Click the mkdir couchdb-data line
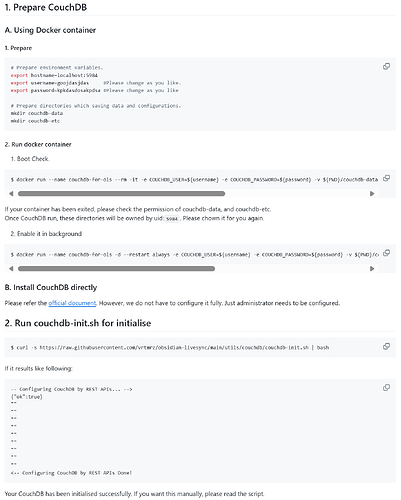The height and width of the screenshot is (500, 401). click(x=37, y=113)
